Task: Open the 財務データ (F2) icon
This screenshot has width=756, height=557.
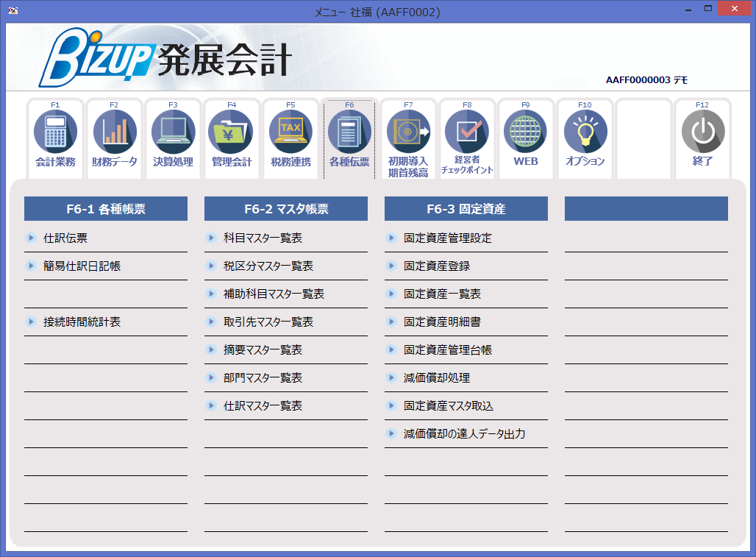Action: click(114, 138)
